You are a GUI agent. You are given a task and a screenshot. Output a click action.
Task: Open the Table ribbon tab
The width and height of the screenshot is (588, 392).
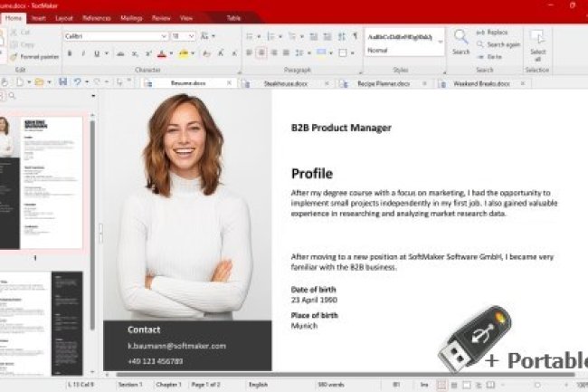(x=233, y=18)
